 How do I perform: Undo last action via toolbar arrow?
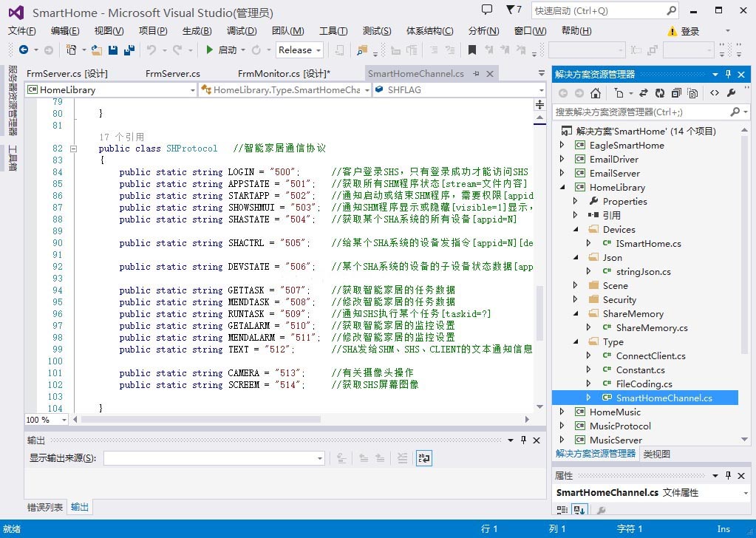coord(151,50)
